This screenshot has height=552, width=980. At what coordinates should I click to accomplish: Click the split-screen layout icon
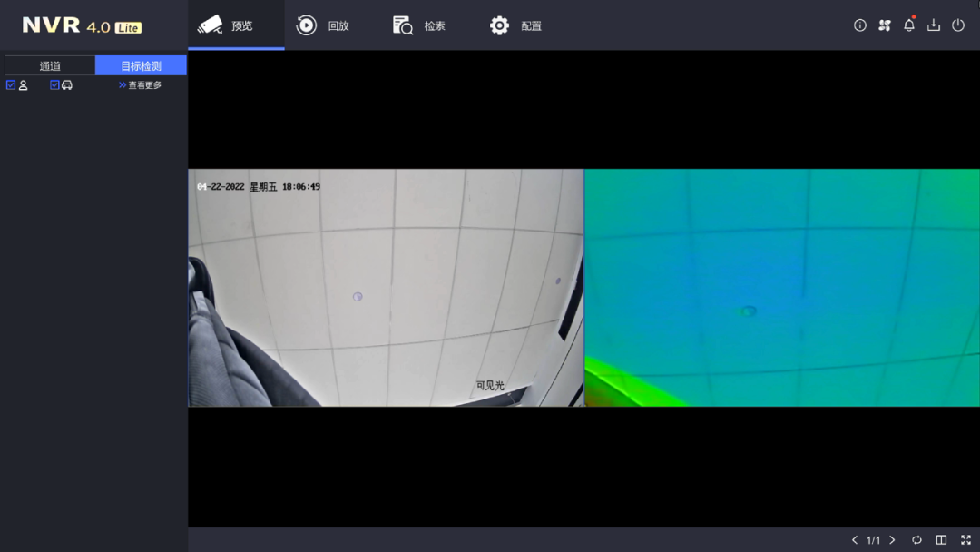click(940, 539)
